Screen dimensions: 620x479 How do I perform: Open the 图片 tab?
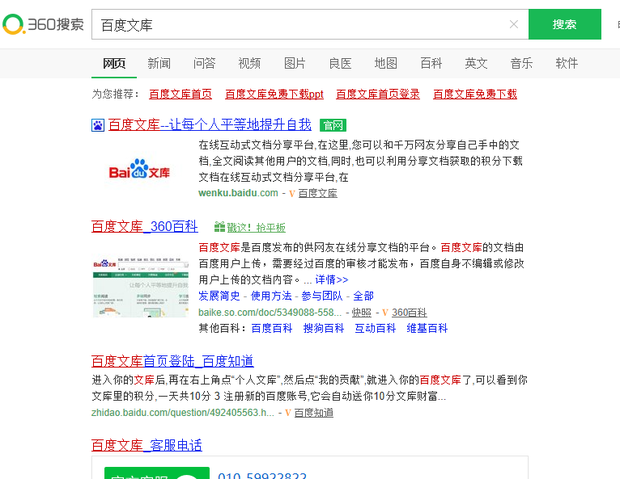pyautogui.click(x=295, y=63)
